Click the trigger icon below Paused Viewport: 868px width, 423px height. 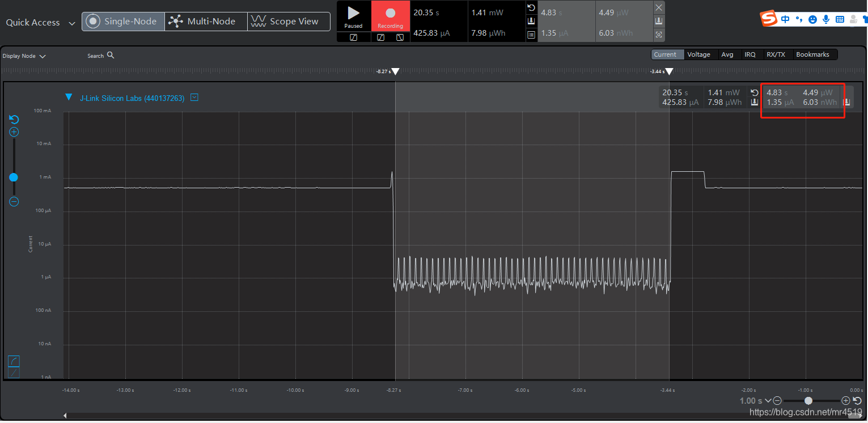[x=353, y=37]
